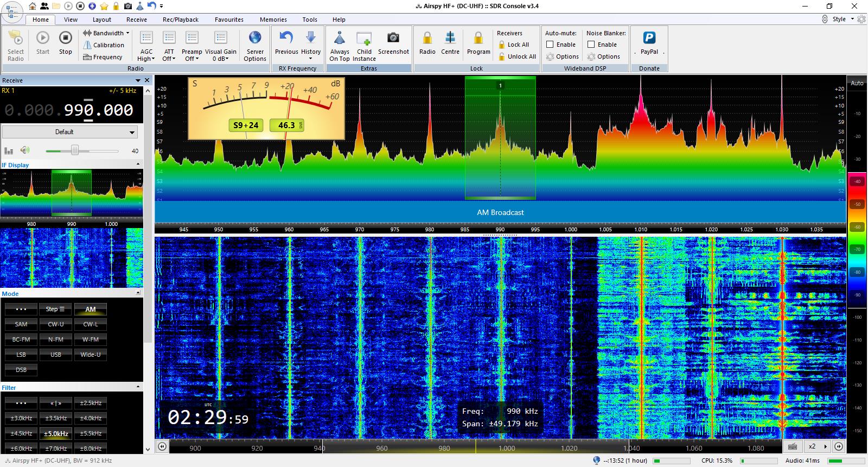The height and width of the screenshot is (467, 868).
Task: Switch to the Rec/Playback tab
Action: pos(181,20)
